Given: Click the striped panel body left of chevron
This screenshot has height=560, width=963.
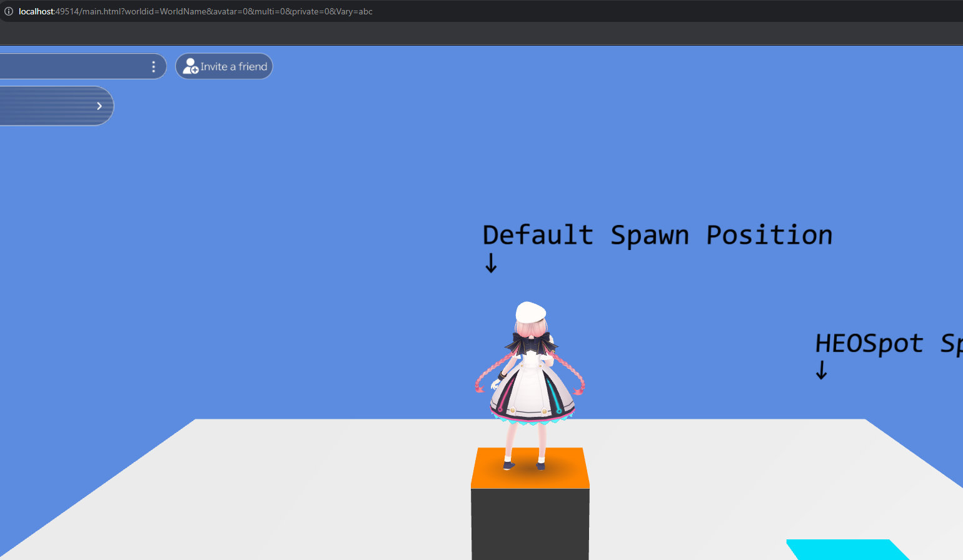Looking at the screenshot, I should 44,106.
